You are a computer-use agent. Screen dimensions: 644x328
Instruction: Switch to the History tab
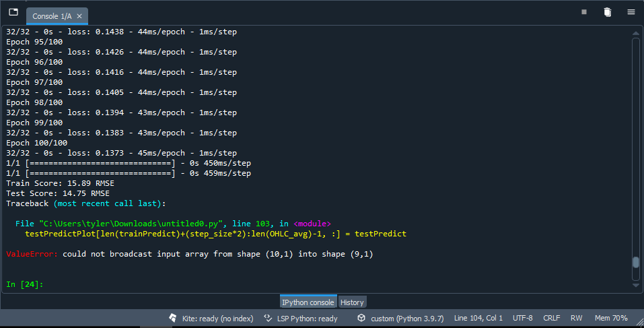click(352, 302)
